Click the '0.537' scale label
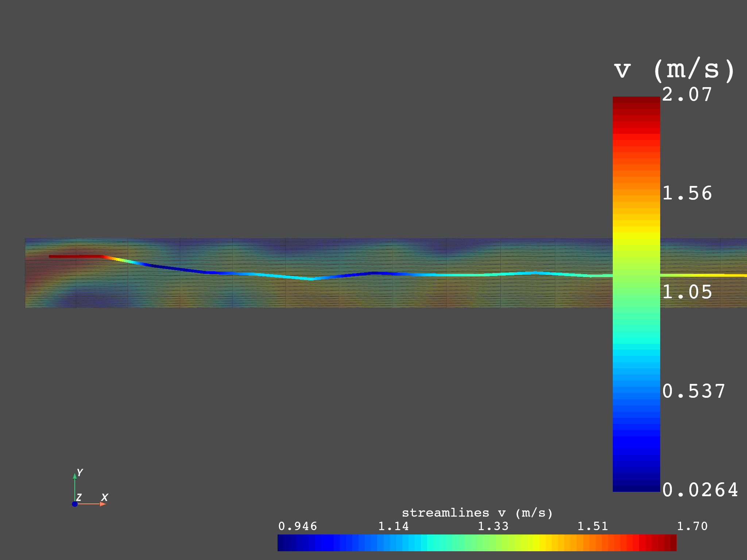This screenshot has width=747, height=560. [693, 391]
